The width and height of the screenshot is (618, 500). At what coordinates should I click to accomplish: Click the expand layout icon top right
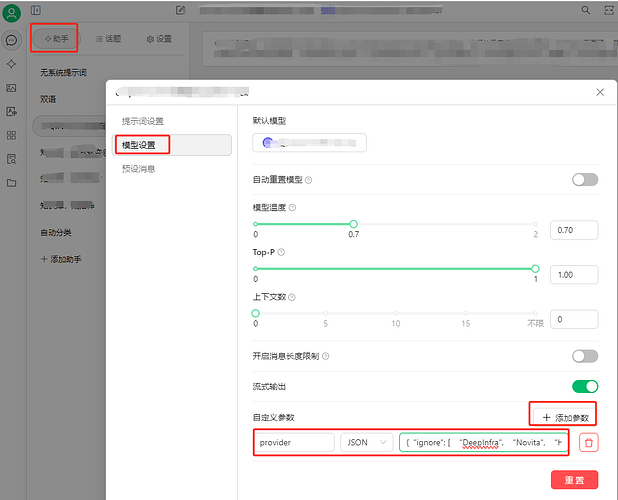tap(609, 10)
